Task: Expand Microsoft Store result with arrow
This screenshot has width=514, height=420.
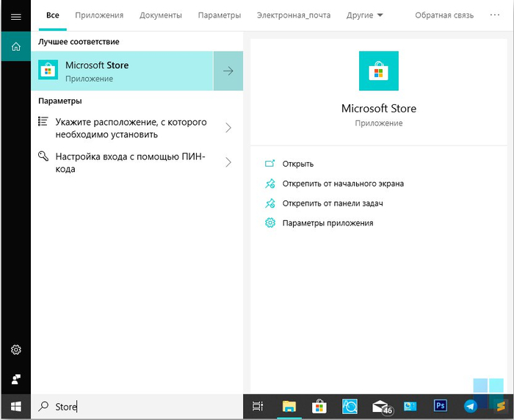Action: click(228, 71)
